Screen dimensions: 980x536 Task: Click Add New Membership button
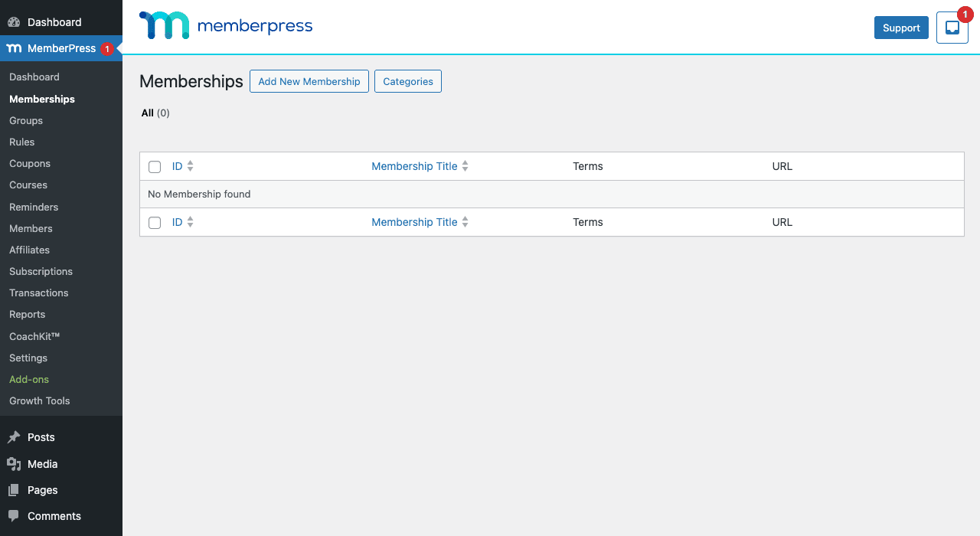(309, 81)
